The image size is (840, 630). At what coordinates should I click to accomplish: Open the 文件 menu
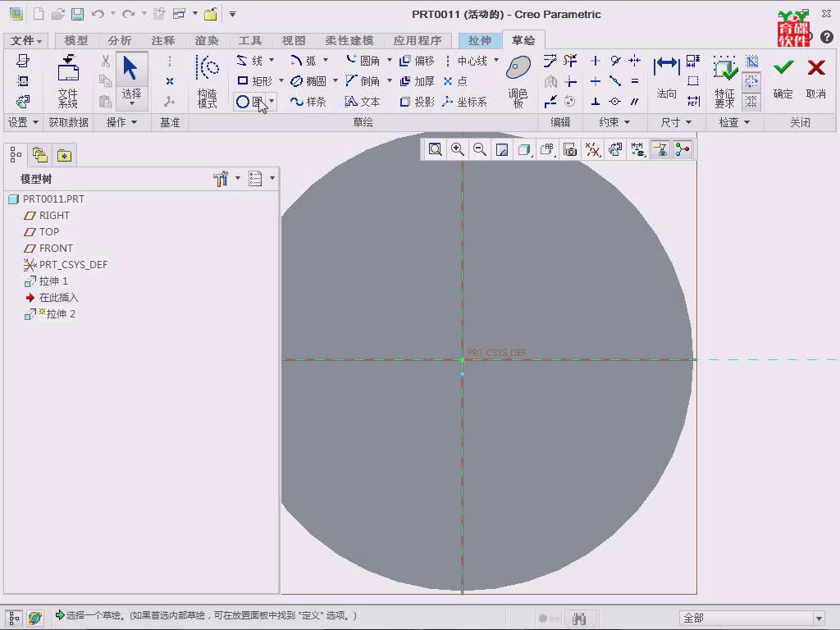pos(25,40)
